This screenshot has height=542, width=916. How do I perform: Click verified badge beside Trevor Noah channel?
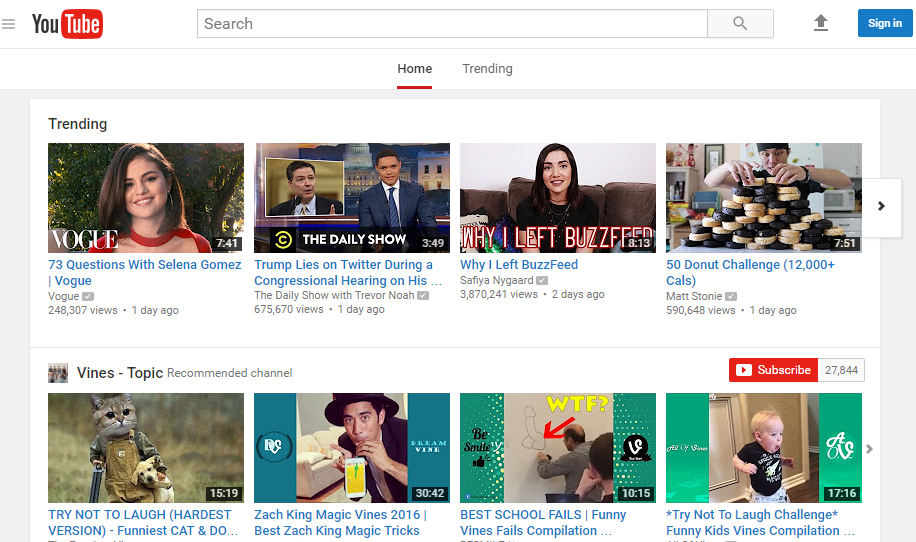pos(423,296)
